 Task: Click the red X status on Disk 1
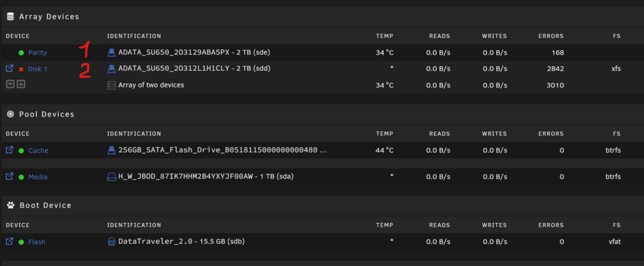21,70
